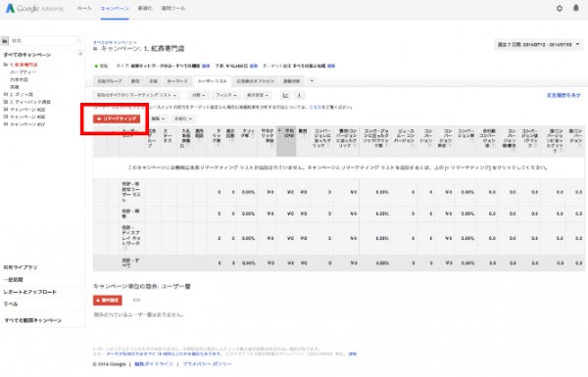Switch to the キーワード tab
The width and height of the screenshot is (588, 377).
click(177, 81)
